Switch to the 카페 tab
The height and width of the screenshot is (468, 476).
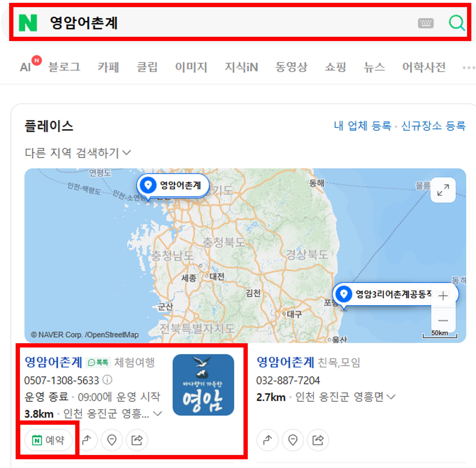pos(108,67)
